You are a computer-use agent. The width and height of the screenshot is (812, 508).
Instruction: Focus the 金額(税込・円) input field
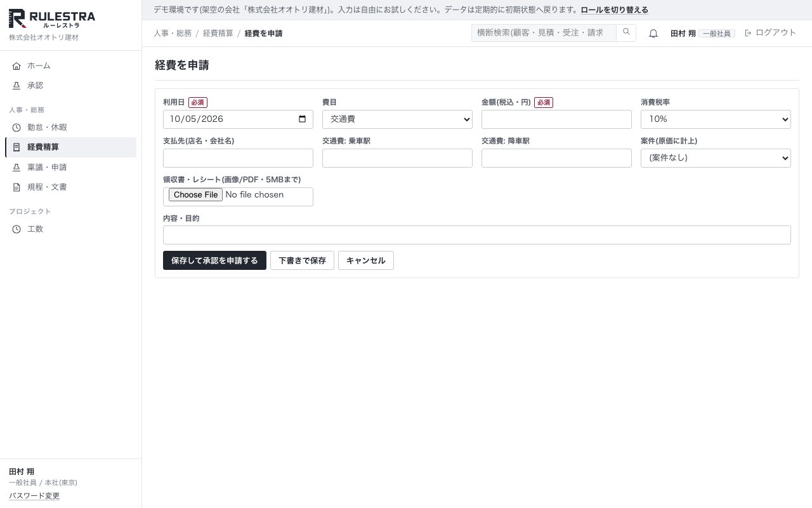pyautogui.click(x=556, y=119)
